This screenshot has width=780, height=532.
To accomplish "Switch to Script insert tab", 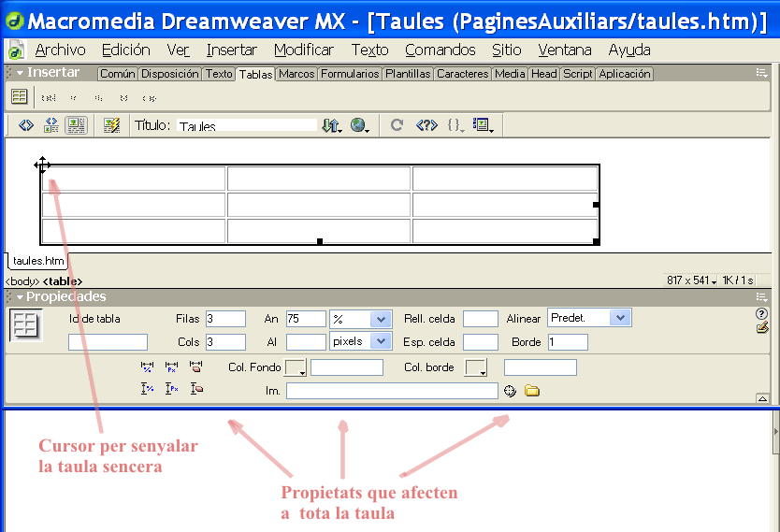I will point(578,74).
